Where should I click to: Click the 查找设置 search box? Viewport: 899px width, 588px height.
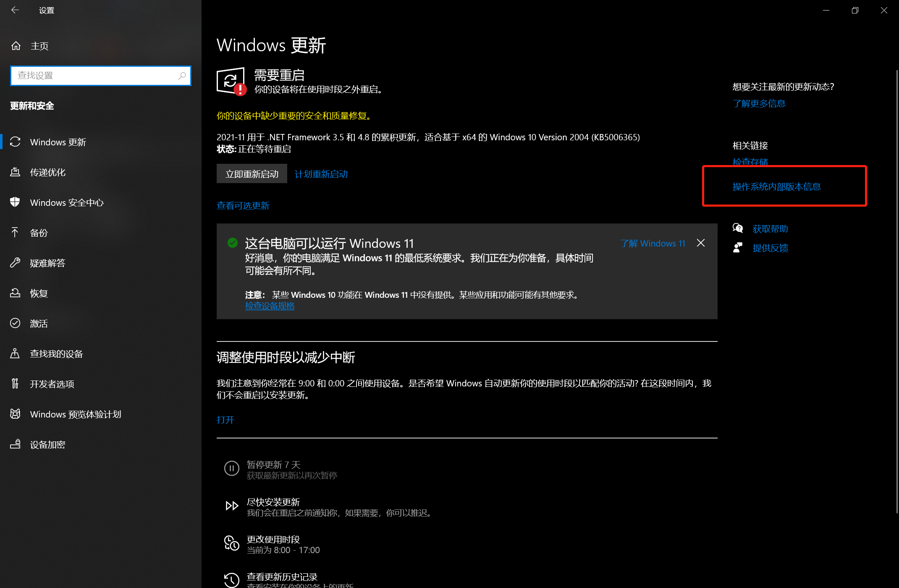pyautogui.click(x=100, y=76)
